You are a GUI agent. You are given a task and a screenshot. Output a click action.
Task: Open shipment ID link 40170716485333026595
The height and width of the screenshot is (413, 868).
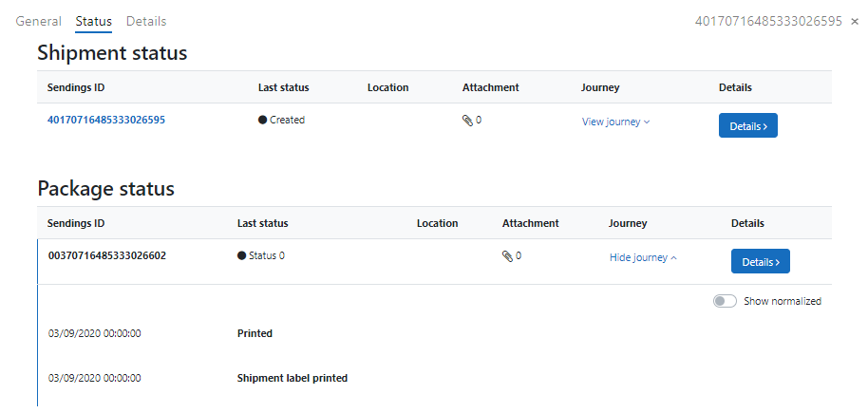point(106,120)
